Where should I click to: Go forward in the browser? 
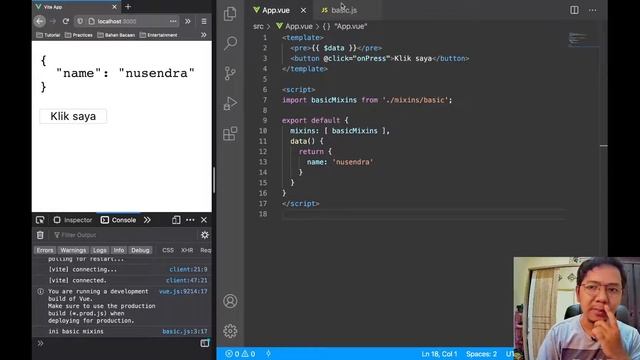[53, 21]
